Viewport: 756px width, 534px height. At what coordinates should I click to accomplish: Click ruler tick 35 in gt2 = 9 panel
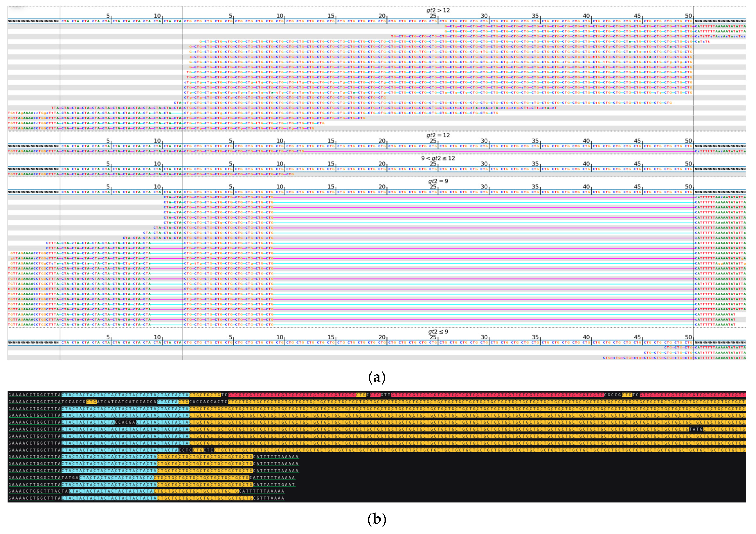(x=535, y=187)
